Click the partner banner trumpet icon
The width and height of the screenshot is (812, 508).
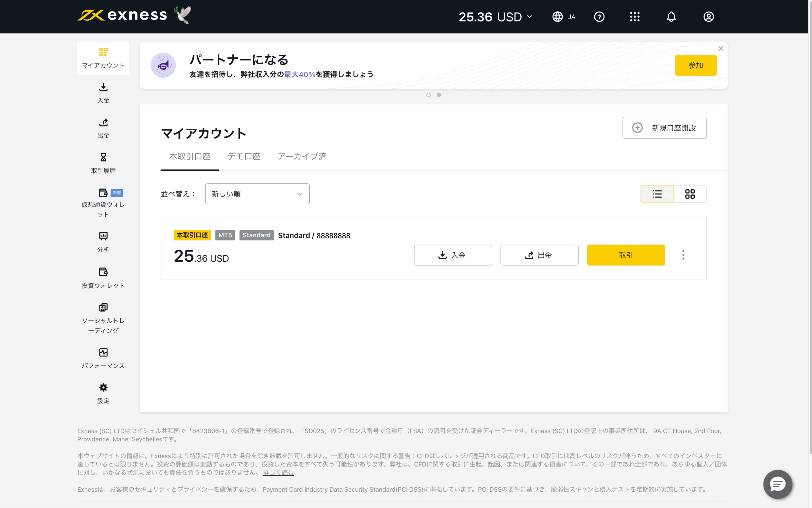tap(163, 65)
